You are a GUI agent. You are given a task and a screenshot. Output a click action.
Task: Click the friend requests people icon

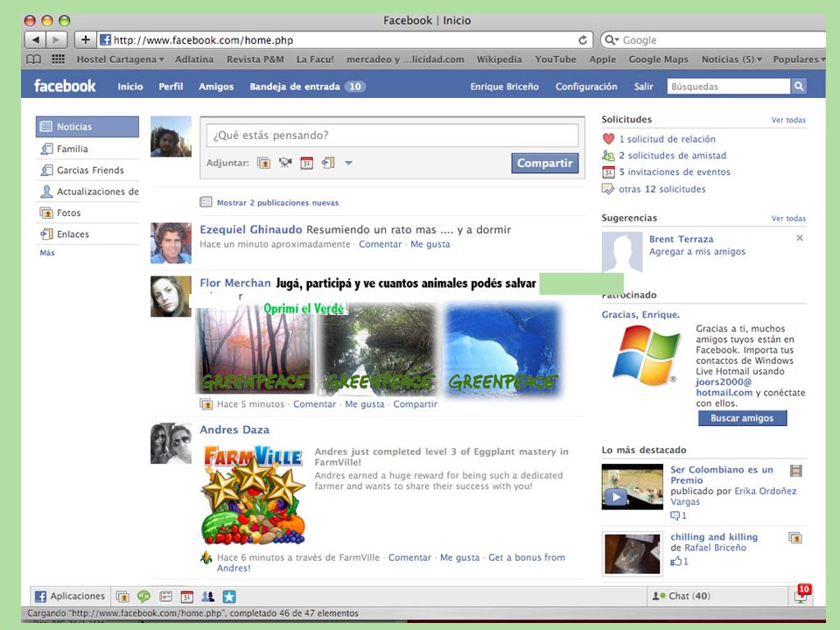point(608,156)
